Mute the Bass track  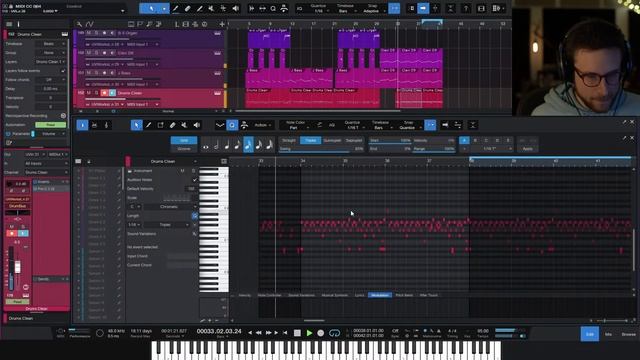(89, 73)
